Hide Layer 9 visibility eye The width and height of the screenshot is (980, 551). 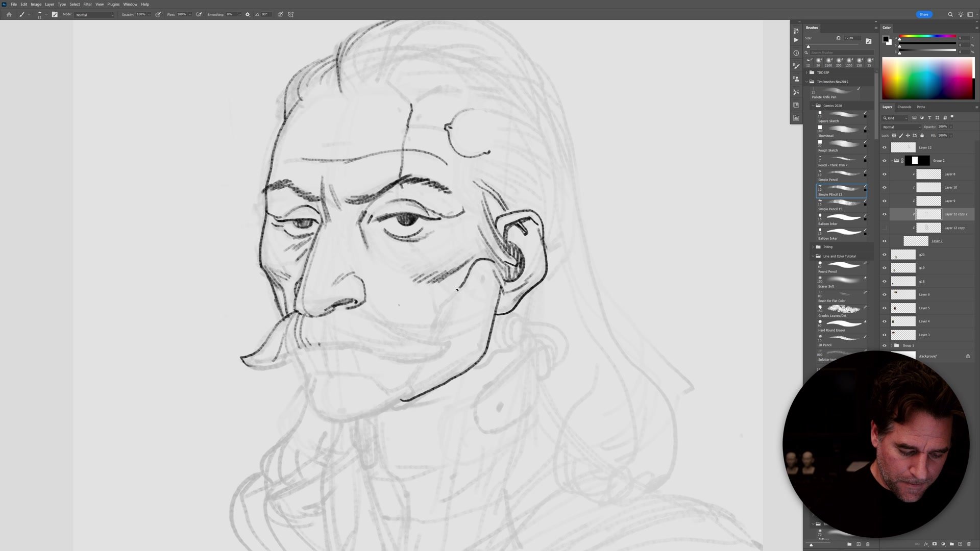(885, 201)
